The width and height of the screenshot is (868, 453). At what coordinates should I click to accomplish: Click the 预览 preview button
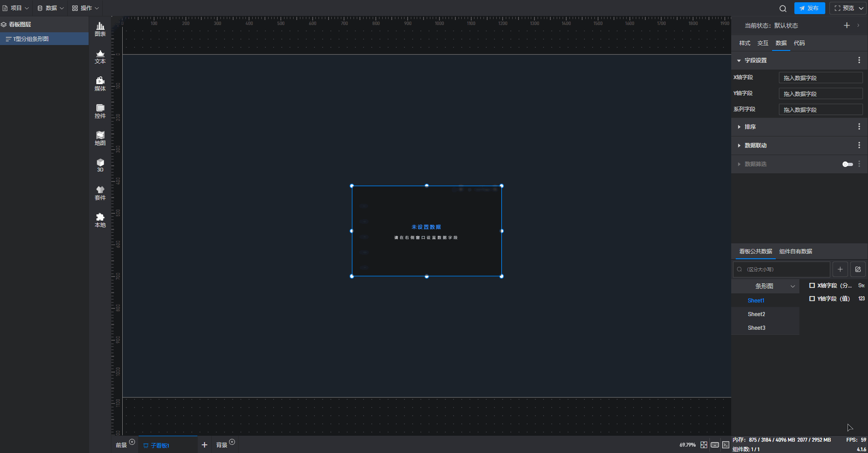pos(844,8)
